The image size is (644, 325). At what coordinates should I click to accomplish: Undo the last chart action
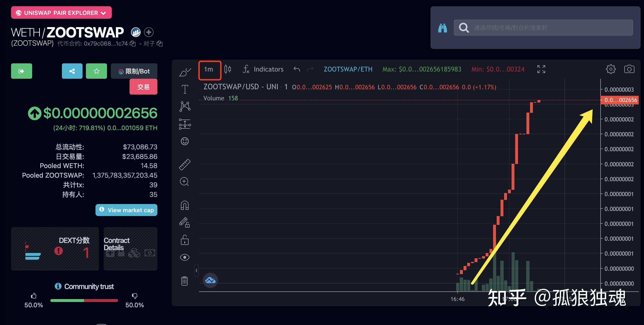[x=297, y=69]
